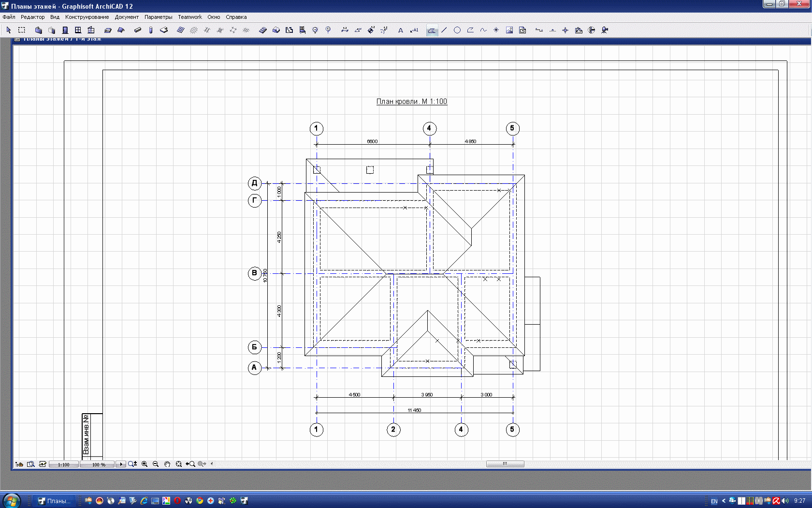
Task: Select the Circle/Arc drawing tool
Action: click(x=457, y=30)
